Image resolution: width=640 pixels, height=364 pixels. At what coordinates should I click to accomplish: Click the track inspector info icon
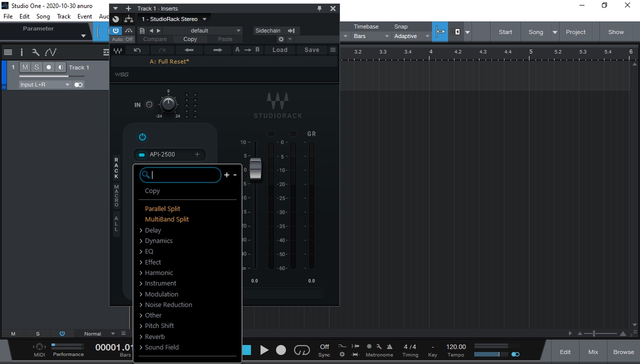click(21, 52)
